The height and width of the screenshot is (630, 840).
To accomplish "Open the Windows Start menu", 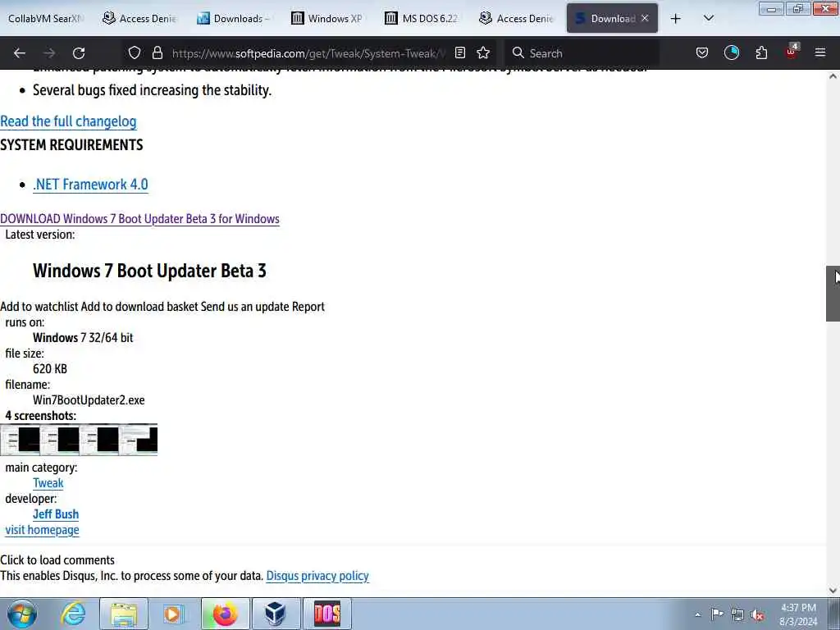I will click(22, 614).
